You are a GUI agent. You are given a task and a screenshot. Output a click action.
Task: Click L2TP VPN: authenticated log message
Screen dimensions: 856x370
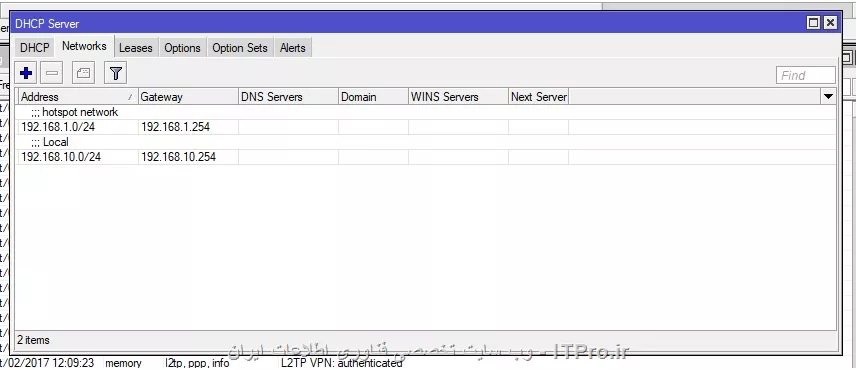341,363
